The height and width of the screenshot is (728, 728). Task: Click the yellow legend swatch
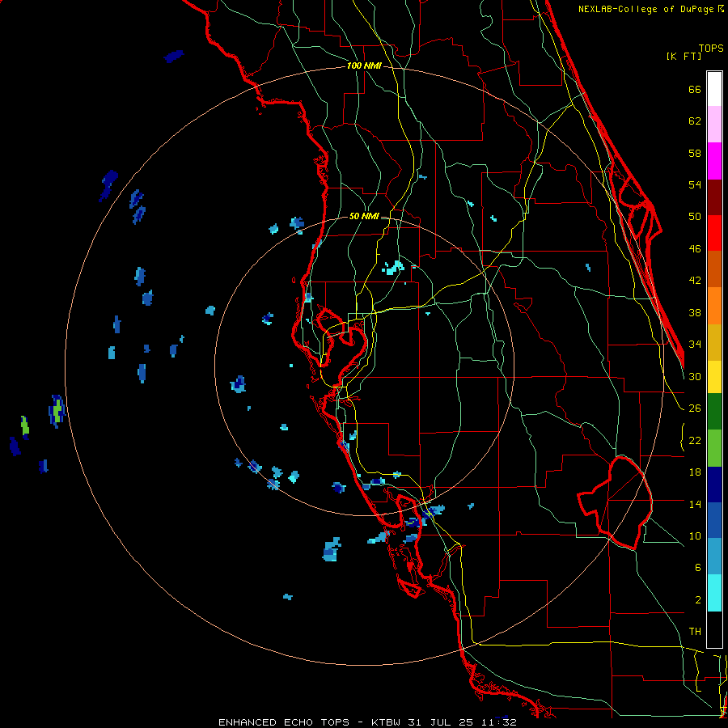point(714,377)
